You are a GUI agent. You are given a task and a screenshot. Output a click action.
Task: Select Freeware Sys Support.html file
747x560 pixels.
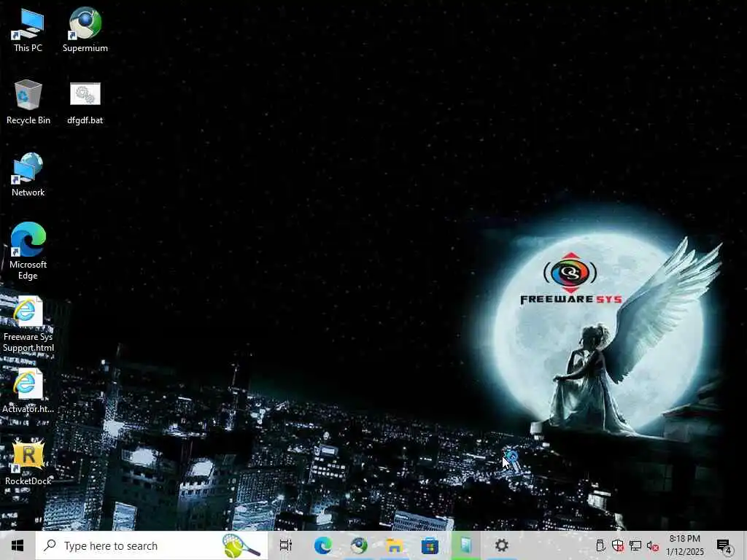point(28,324)
